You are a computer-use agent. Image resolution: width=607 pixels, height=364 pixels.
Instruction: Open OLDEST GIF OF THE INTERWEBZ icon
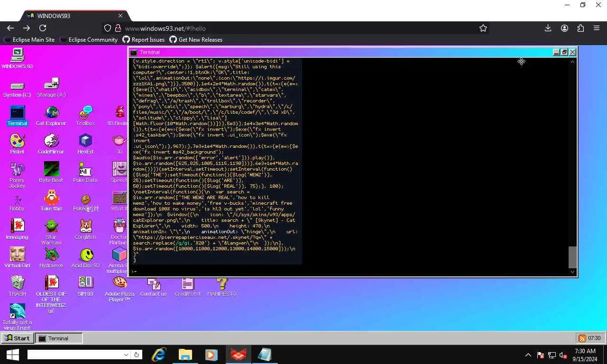(x=51, y=294)
